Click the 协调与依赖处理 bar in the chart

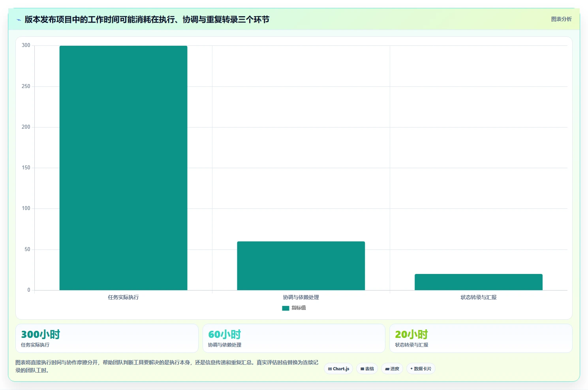click(x=301, y=266)
